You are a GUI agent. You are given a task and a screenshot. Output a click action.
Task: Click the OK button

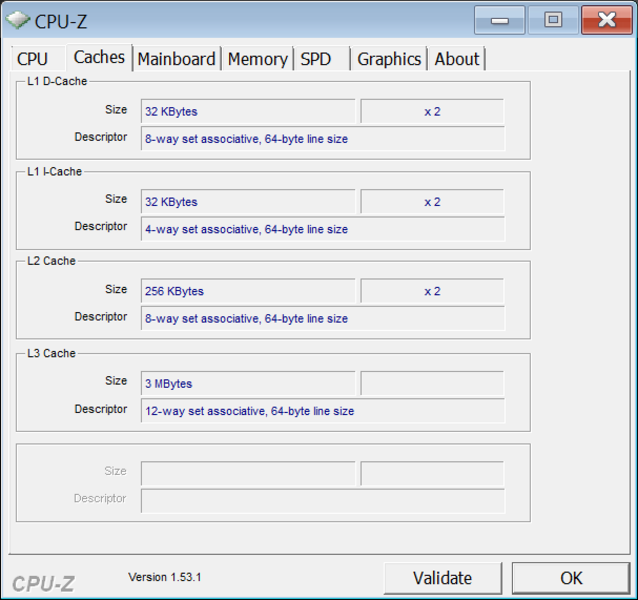click(571, 578)
